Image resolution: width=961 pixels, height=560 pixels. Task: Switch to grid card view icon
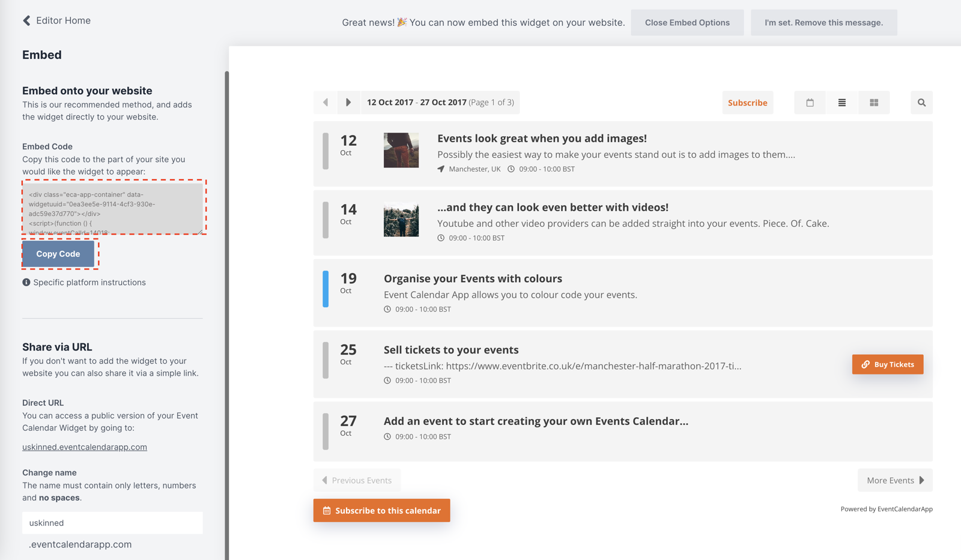pos(873,103)
